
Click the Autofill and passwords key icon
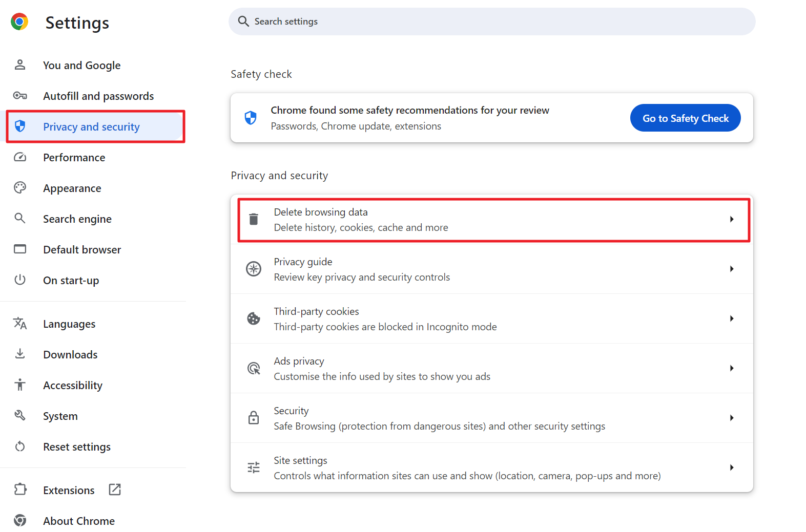(20, 95)
